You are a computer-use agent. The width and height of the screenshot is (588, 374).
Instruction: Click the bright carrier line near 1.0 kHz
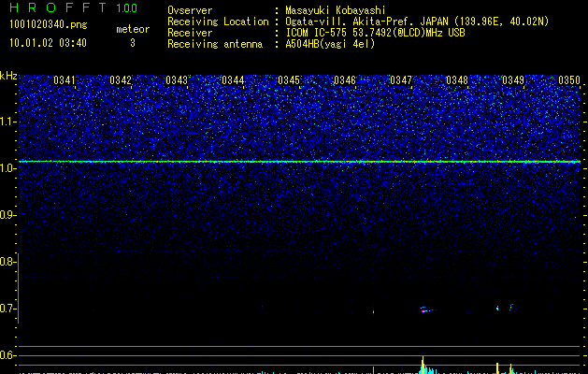tap(300, 162)
